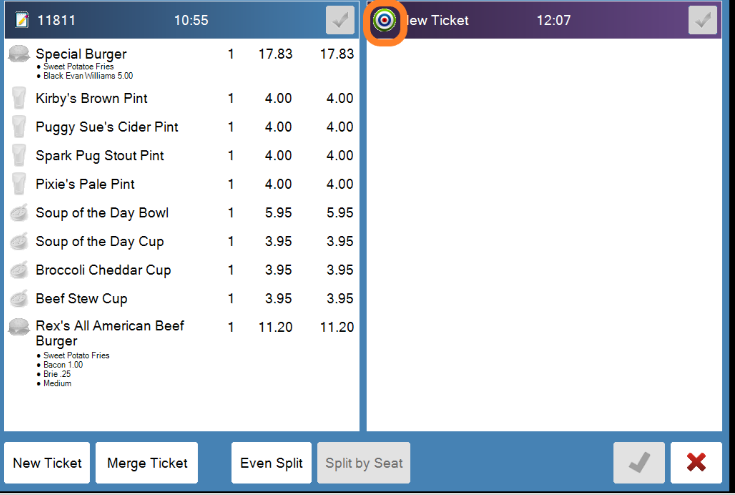Click the Pixie's Pale Pint glass icon

coord(19,184)
